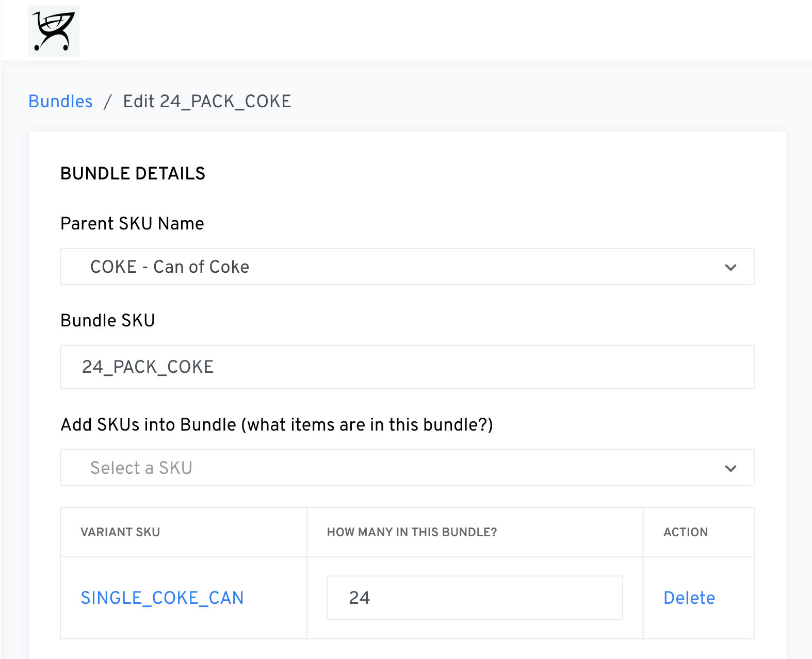The width and height of the screenshot is (812, 659).
Task: Click 'HOW MANY IN THIS BUNDLE?' column header
Action: pyautogui.click(x=412, y=532)
